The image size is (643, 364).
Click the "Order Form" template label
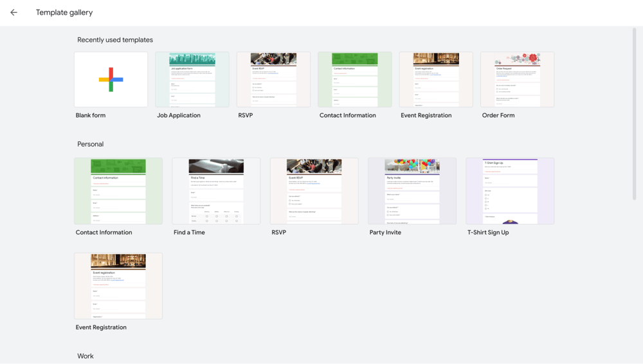(x=498, y=116)
